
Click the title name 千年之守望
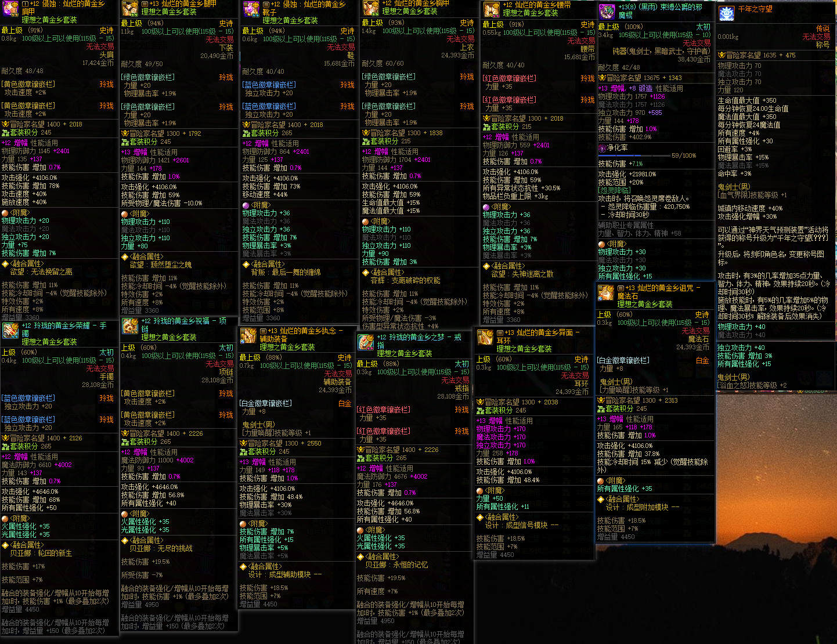(x=755, y=9)
